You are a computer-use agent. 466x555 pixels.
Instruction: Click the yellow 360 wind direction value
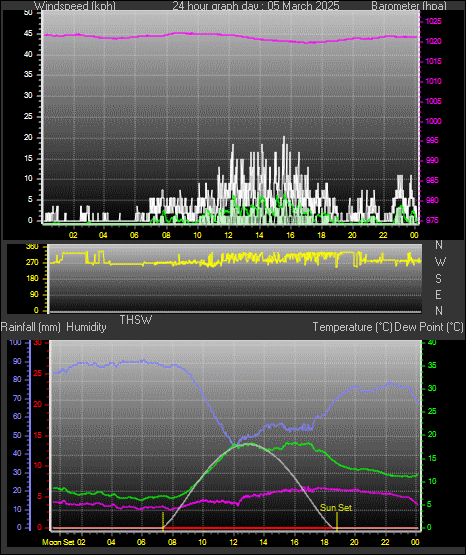[32, 247]
